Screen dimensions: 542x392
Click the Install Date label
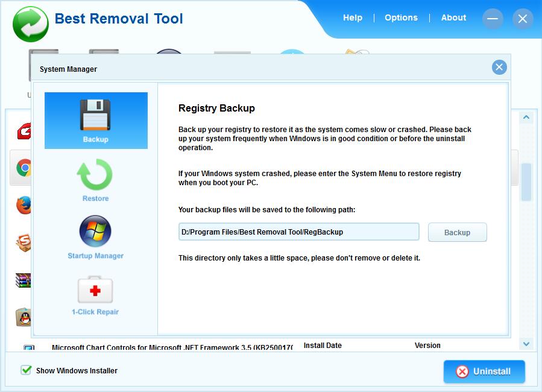(x=323, y=346)
